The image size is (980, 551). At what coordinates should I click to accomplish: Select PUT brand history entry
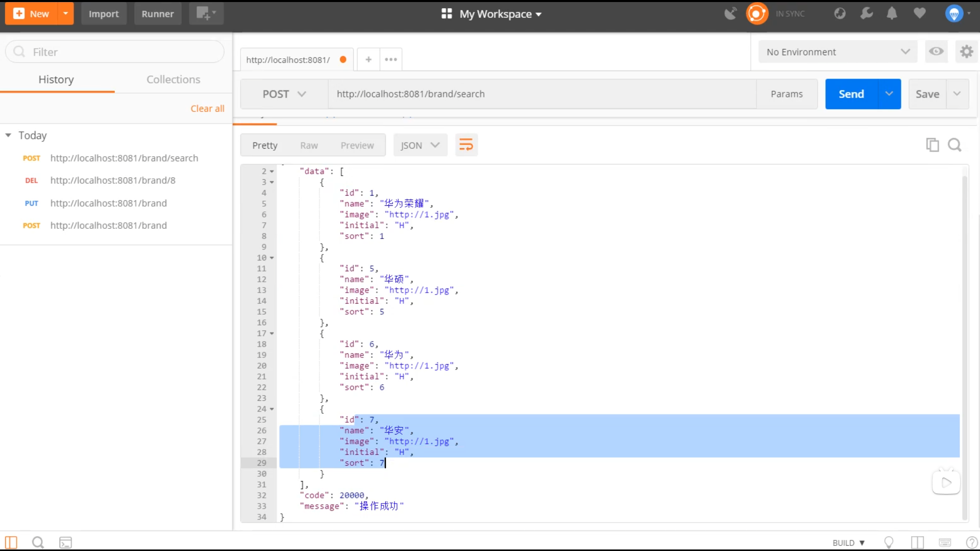(116, 203)
